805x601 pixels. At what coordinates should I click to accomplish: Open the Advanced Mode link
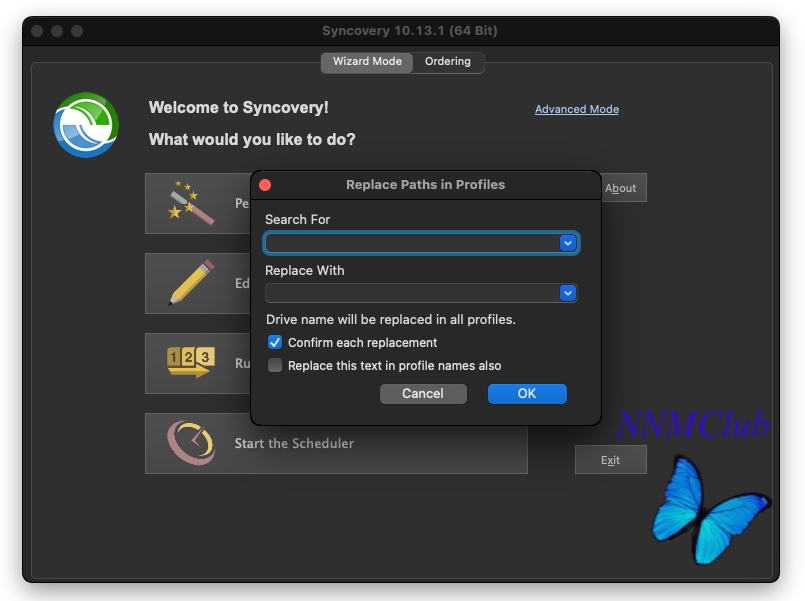point(577,109)
